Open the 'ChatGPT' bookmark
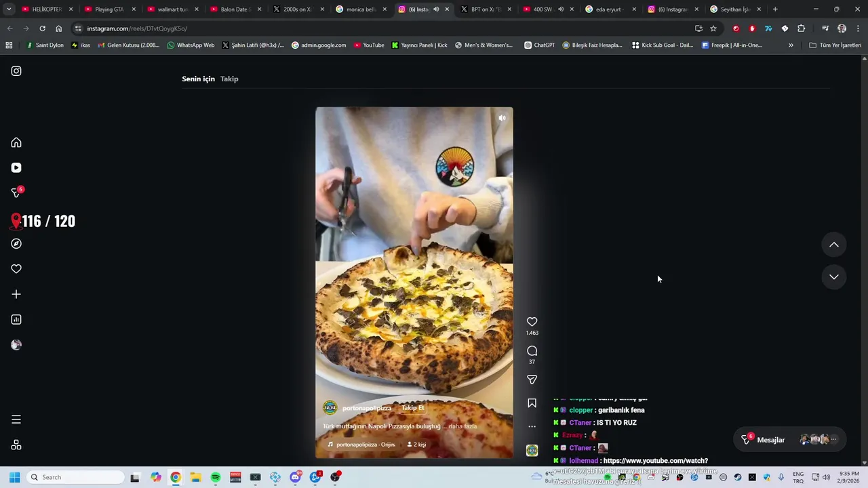The image size is (868, 488). tap(539, 45)
